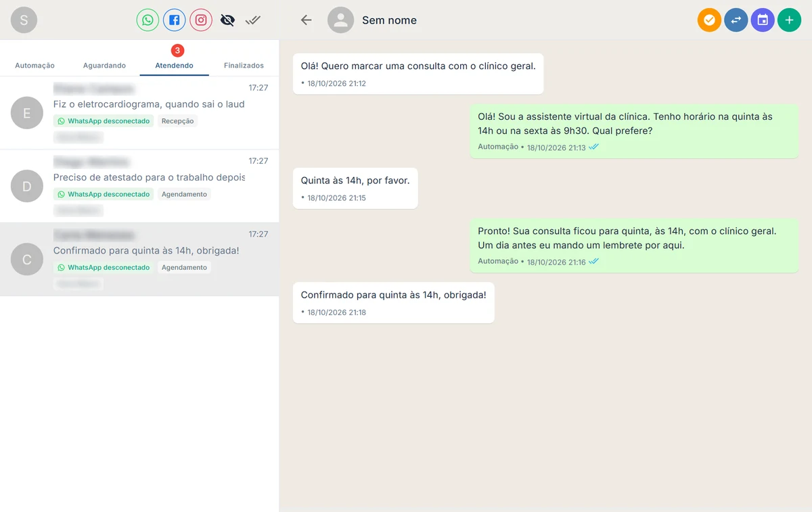Switch to the Automação tab

click(x=35, y=66)
